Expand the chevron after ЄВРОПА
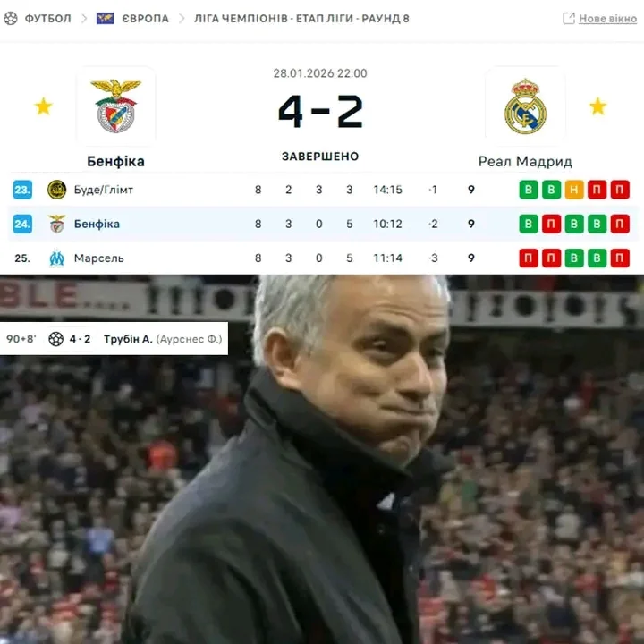Viewport: 644px width, 644px height. (182, 19)
